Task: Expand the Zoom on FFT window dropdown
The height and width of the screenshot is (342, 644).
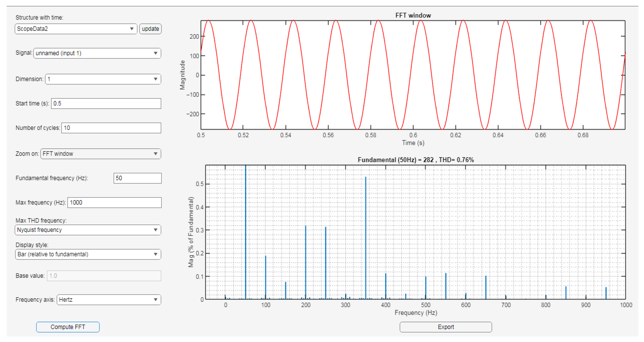Action: (101, 154)
